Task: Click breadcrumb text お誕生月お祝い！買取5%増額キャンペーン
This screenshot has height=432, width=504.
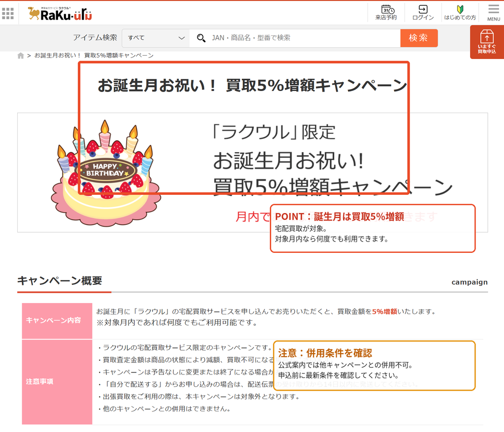Action: [94, 56]
